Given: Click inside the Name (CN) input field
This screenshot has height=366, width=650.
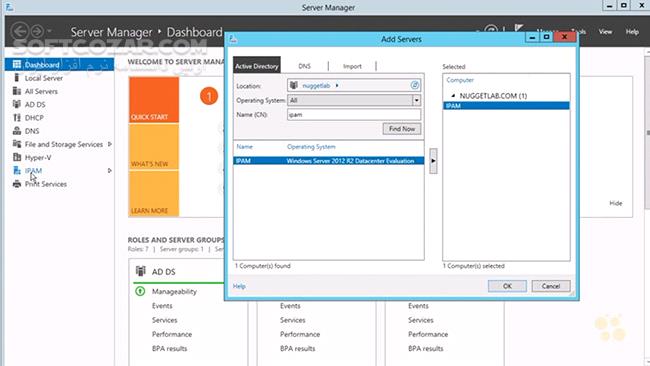Looking at the screenshot, I should (354, 114).
